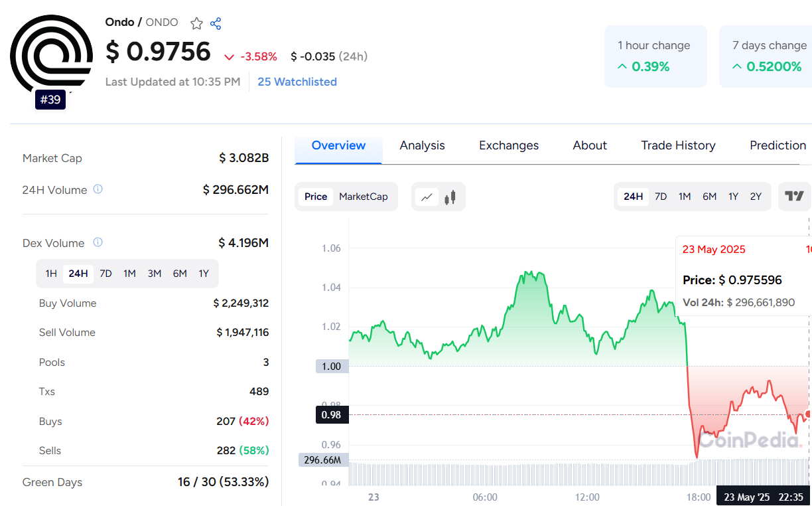
Task: Select 1Y chart range option
Action: [x=733, y=197]
